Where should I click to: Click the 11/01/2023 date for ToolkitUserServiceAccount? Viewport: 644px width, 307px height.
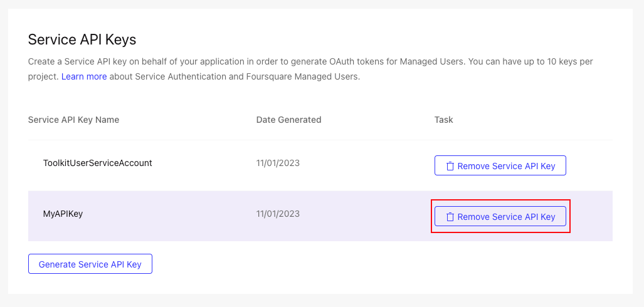coord(278,163)
